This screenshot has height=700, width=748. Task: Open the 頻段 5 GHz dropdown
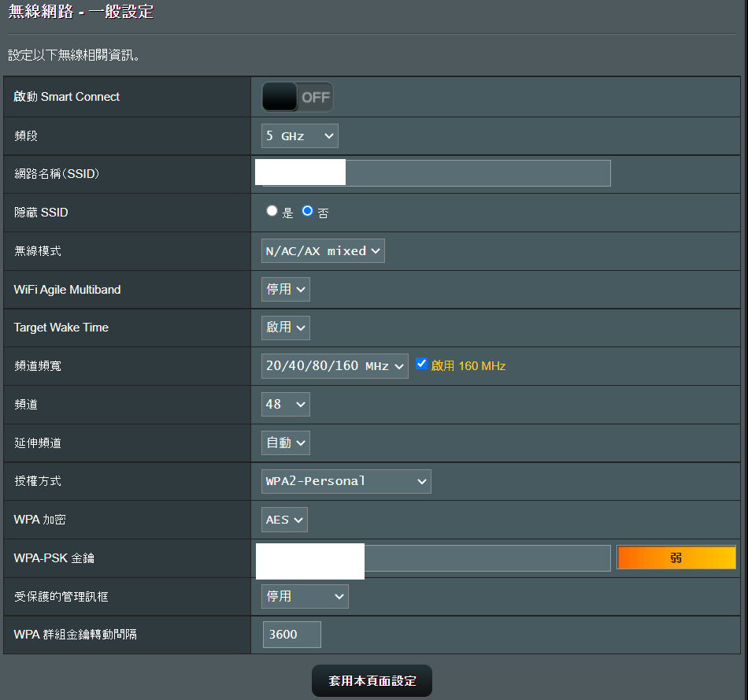pos(299,135)
